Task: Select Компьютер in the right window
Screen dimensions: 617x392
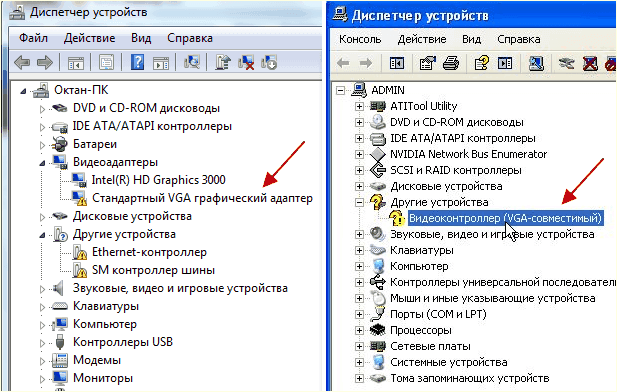Action: point(419,266)
